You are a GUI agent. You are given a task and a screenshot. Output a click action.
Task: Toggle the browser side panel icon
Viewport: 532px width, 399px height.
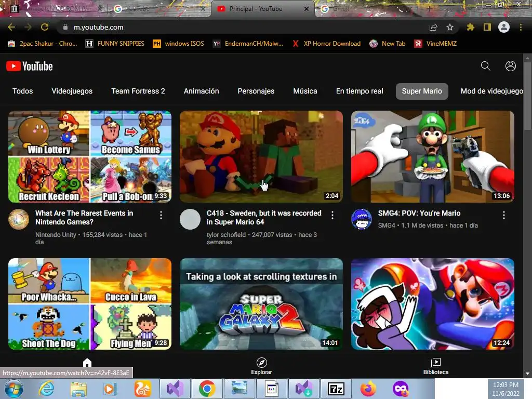pyautogui.click(x=487, y=27)
